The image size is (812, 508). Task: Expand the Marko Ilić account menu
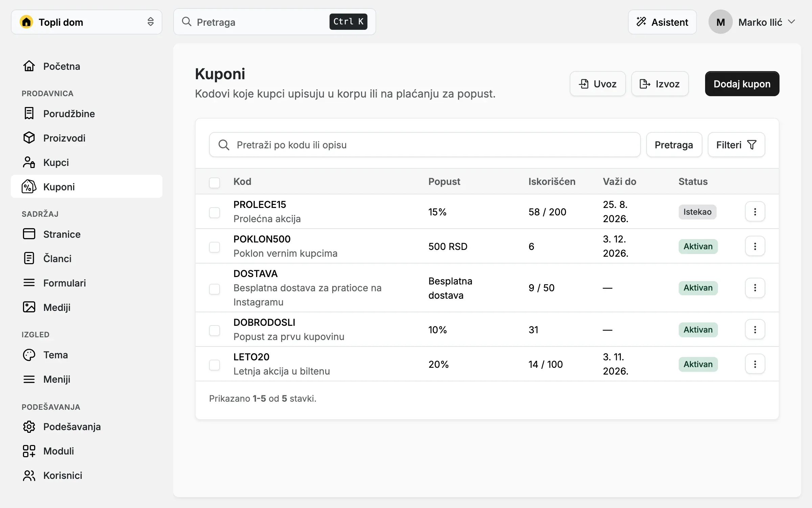(x=752, y=22)
